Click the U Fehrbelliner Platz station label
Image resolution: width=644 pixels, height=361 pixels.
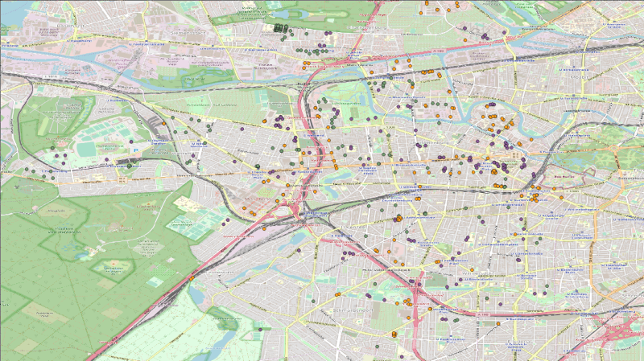click(454, 262)
